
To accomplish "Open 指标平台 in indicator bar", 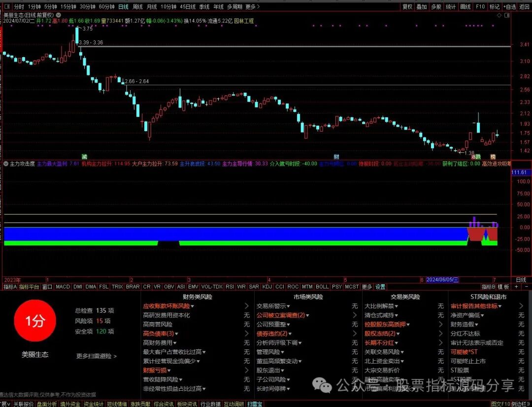I will [x=29, y=287].
